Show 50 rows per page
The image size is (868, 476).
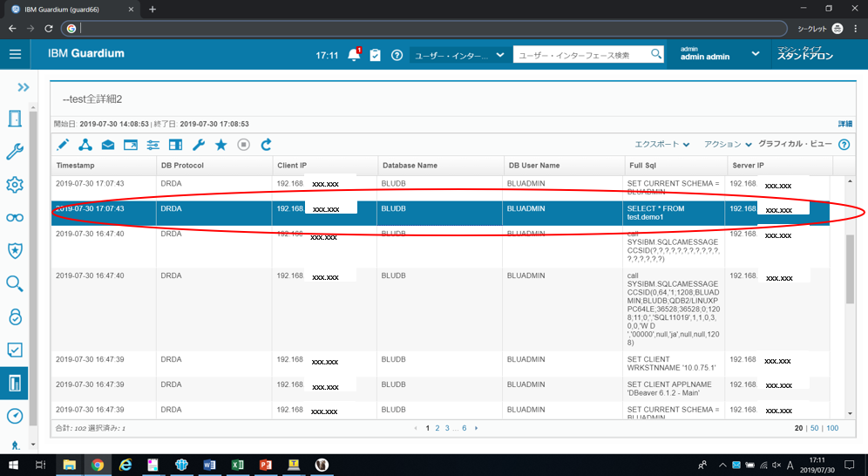click(814, 428)
